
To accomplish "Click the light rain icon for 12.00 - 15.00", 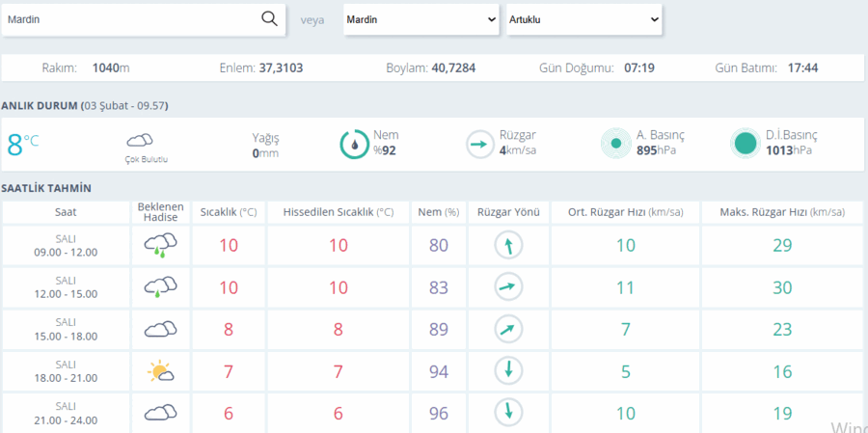I will (160, 287).
